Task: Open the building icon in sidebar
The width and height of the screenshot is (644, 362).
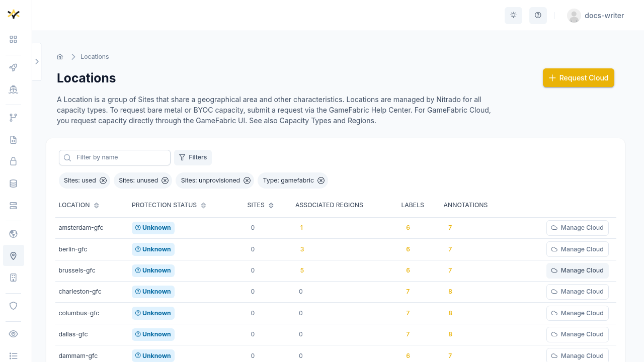Action: (14, 278)
